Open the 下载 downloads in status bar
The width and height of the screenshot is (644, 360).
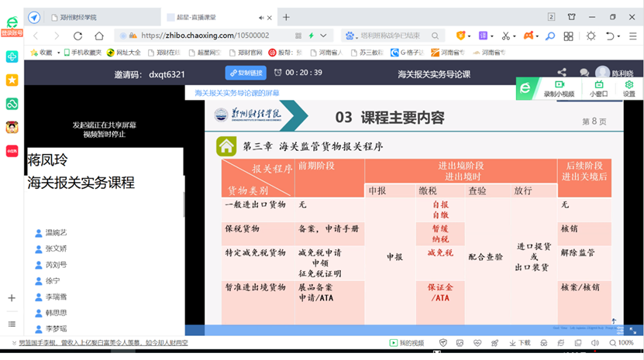tap(520, 343)
